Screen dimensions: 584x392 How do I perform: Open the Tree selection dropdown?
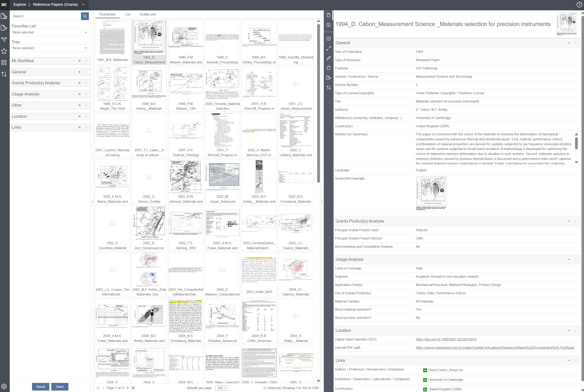coord(50,48)
